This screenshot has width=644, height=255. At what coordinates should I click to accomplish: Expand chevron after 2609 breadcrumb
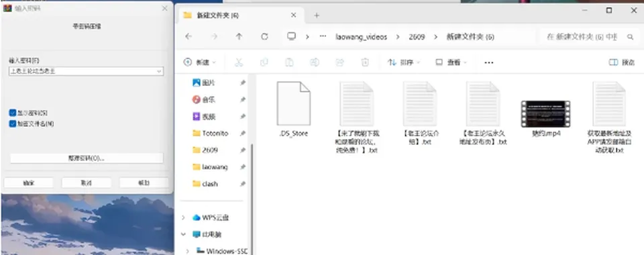[x=436, y=36]
